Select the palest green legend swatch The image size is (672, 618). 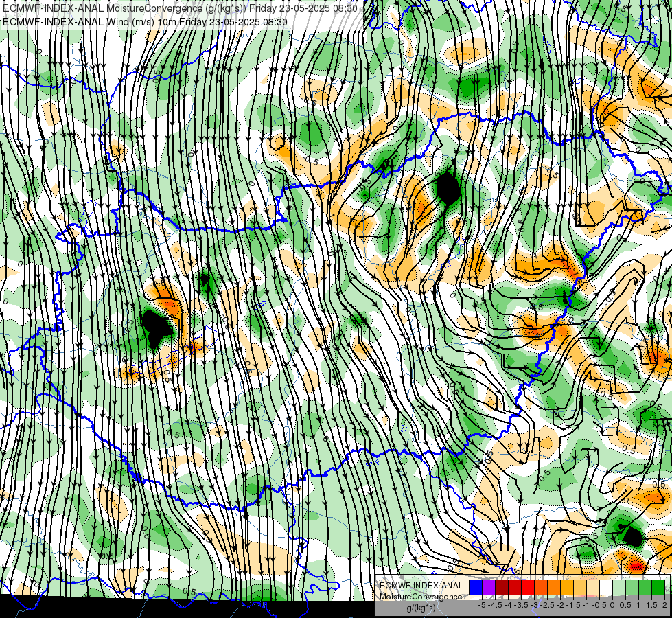tap(619, 587)
